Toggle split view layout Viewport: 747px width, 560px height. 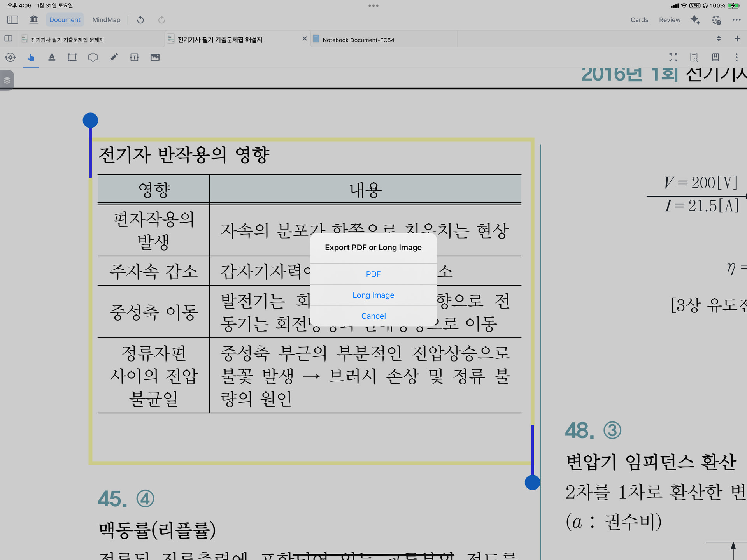(8, 39)
